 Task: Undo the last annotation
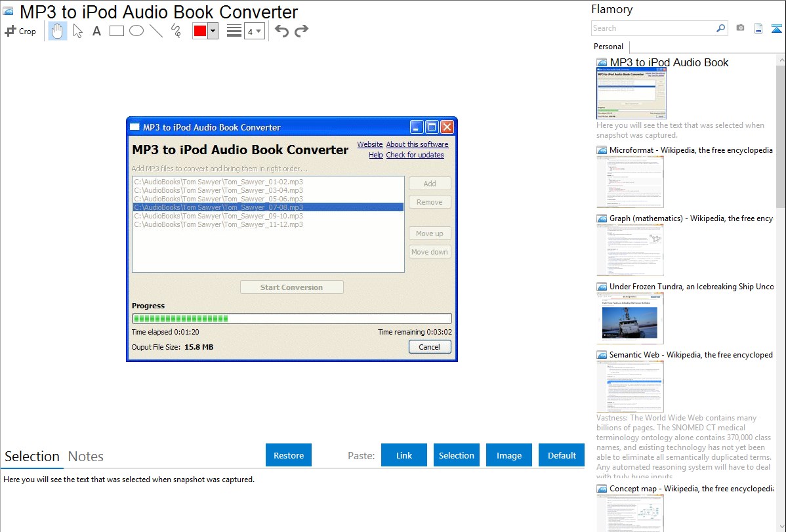point(281,31)
